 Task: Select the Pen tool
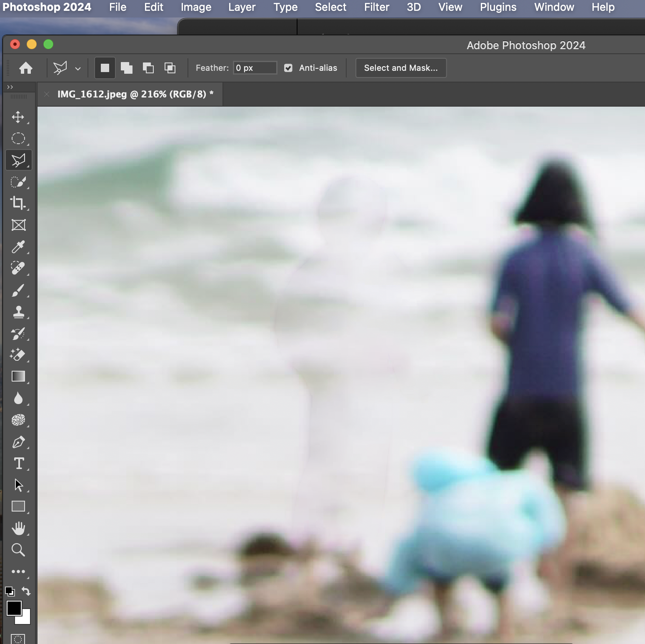click(x=18, y=442)
